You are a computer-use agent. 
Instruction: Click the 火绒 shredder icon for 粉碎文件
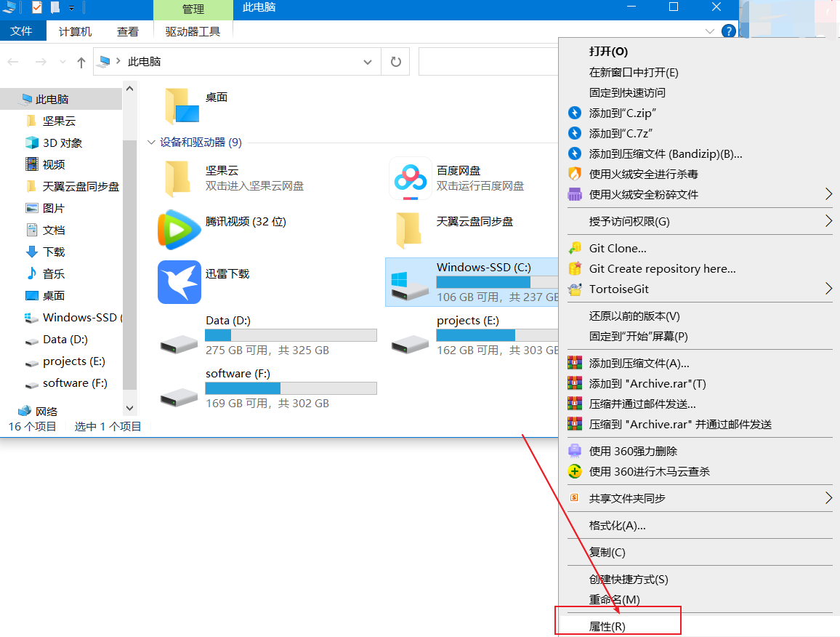coord(575,194)
